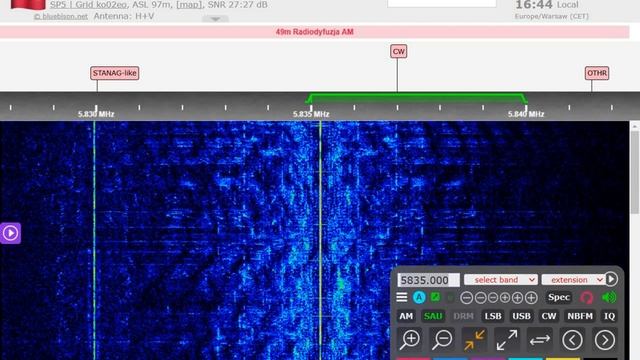Open the 'select band' dropdown
This screenshot has height=360, width=640.
pos(500,280)
